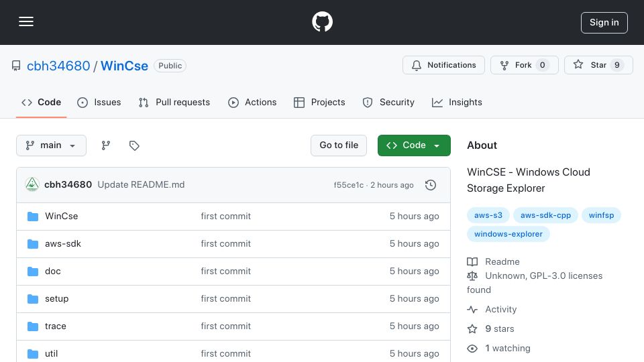Switch to the Issues tab
Viewport: 644px width, 362px height.
coord(99,102)
